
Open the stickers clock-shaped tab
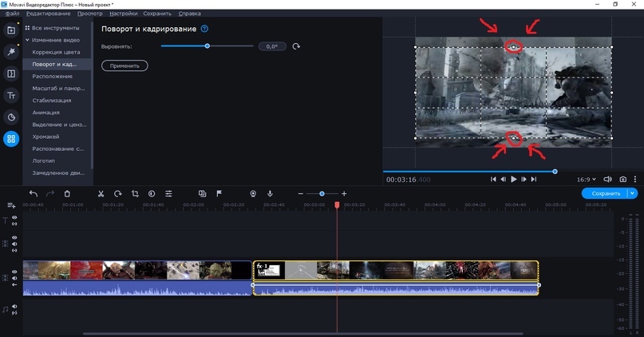11,117
